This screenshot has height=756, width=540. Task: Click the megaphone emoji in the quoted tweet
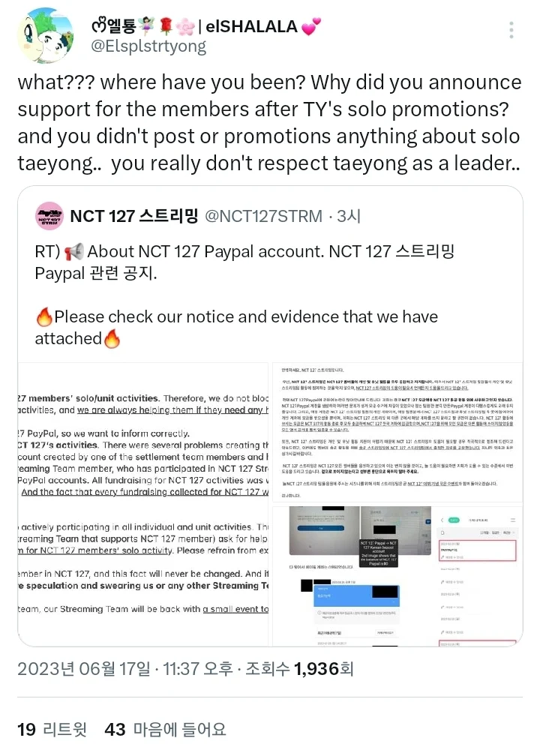pos(73,252)
